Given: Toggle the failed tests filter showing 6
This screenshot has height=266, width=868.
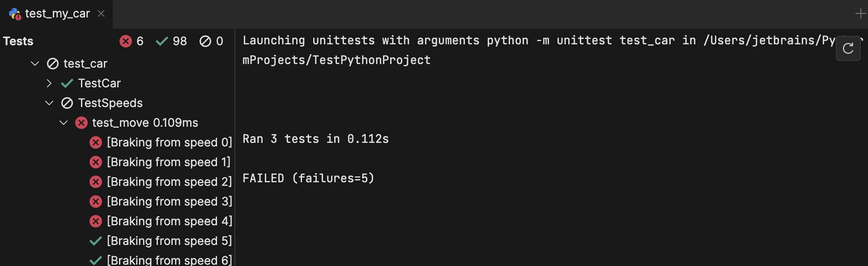Looking at the screenshot, I should [x=132, y=41].
